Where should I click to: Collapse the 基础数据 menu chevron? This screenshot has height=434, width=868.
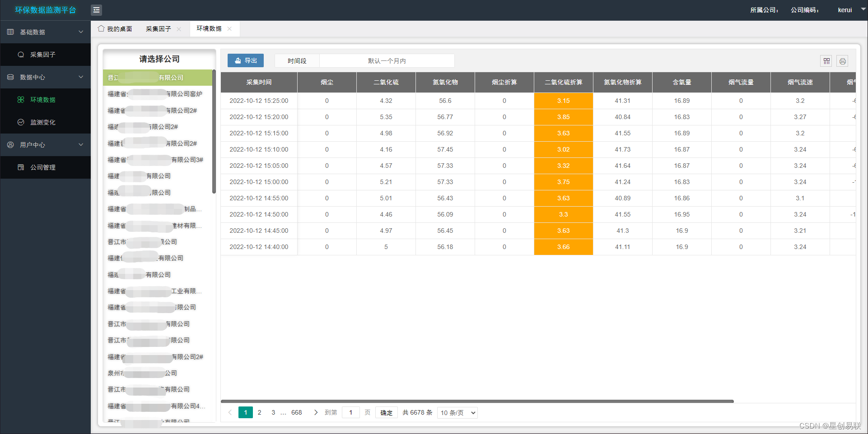81,32
